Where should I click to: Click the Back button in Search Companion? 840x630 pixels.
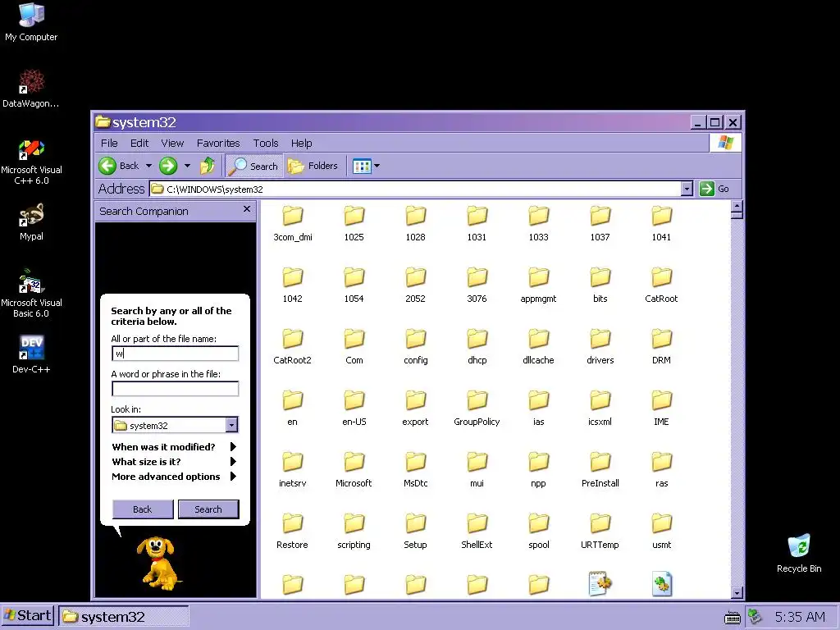click(143, 509)
